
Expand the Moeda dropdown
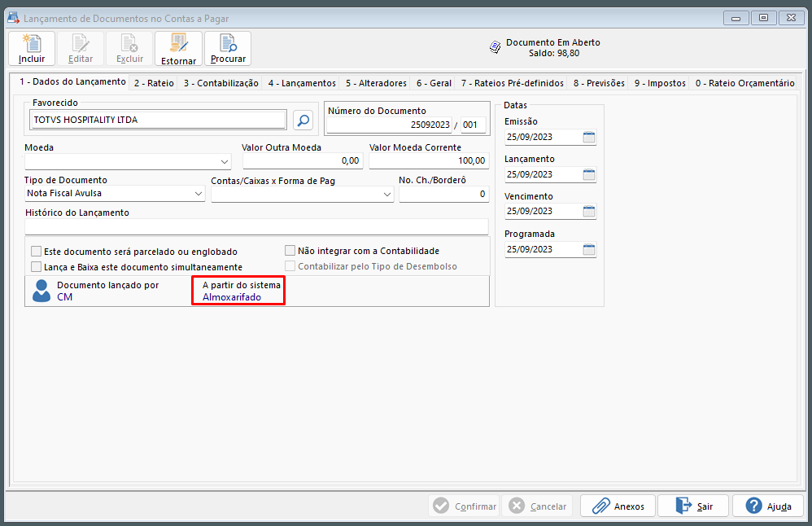click(x=225, y=162)
